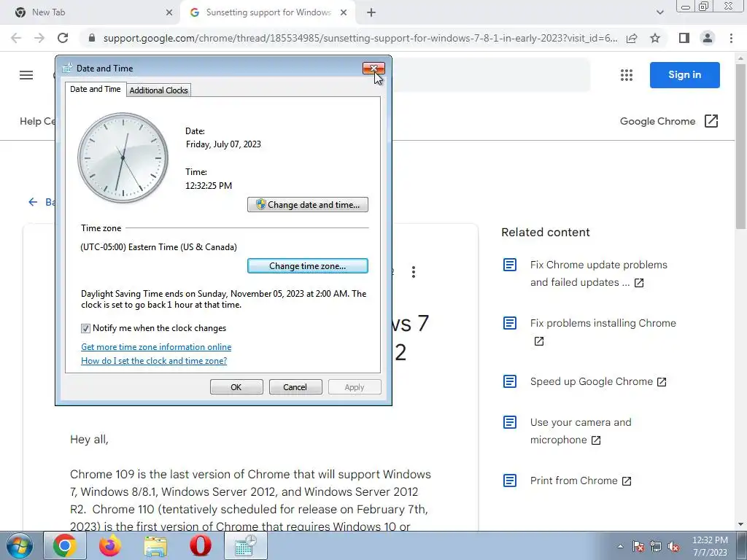747x560 pixels.
Task: Click the Chrome forward arrow
Action: click(x=39, y=38)
